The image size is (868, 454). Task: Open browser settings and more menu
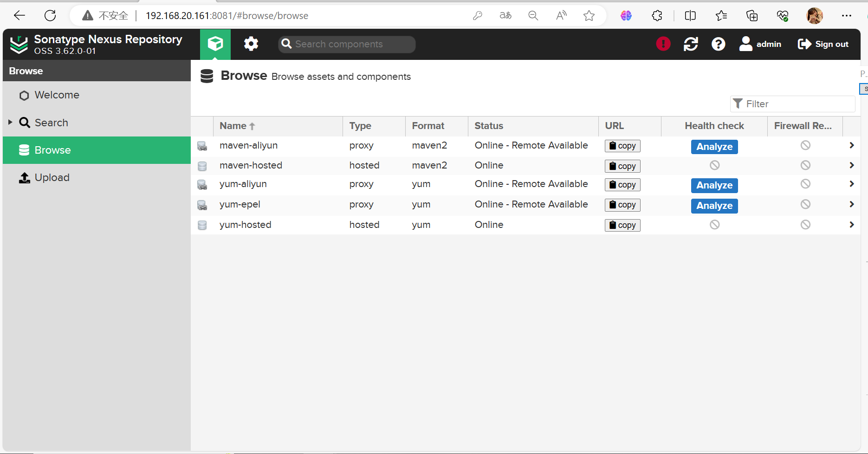(847, 16)
